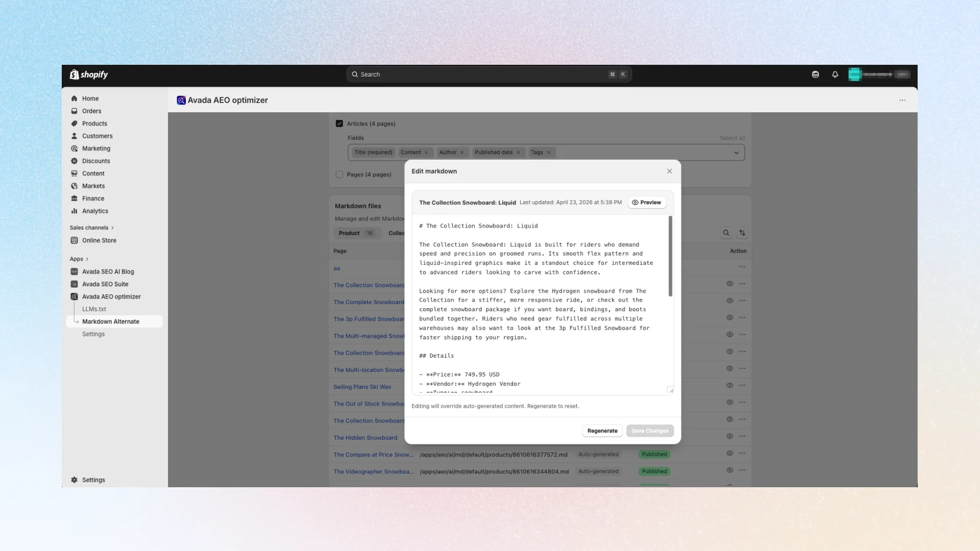Click the Discounts icon in sidebar
Viewport: 980px width, 551px height.
(x=75, y=161)
